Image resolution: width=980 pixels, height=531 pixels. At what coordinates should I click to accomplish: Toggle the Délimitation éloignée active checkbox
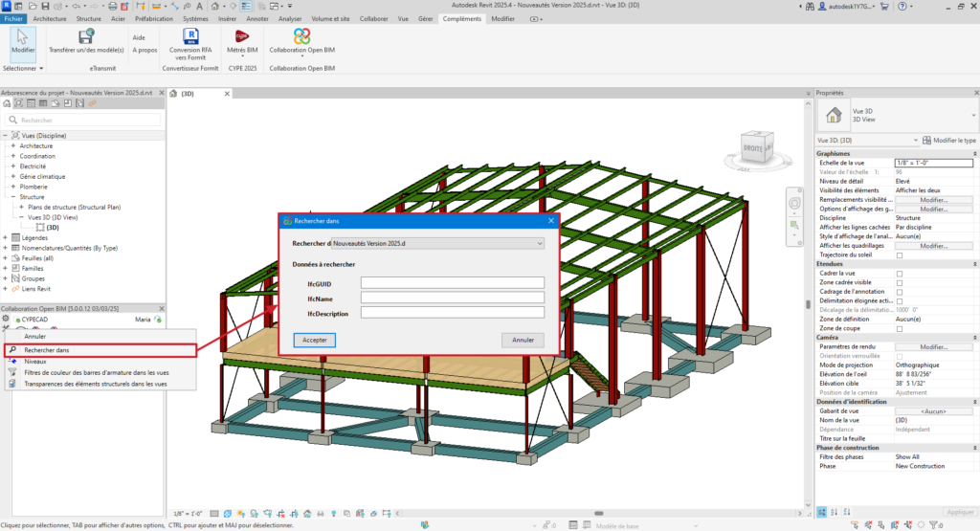(x=900, y=301)
